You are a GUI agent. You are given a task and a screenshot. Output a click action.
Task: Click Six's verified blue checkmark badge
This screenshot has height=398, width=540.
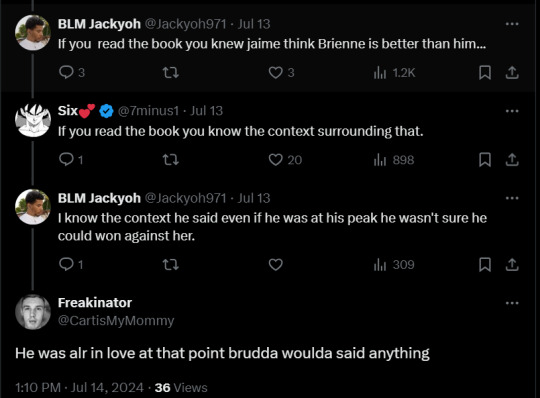point(106,111)
